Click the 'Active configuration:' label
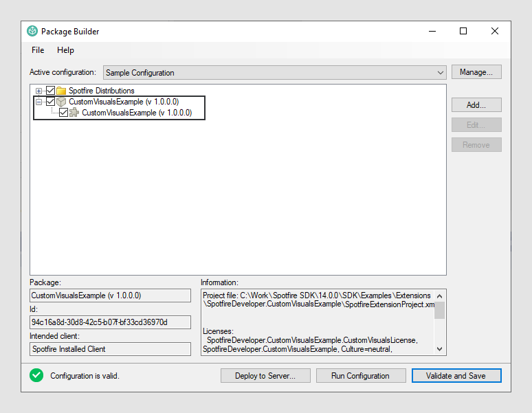Image resolution: width=532 pixels, height=413 pixels. (63, 72)
